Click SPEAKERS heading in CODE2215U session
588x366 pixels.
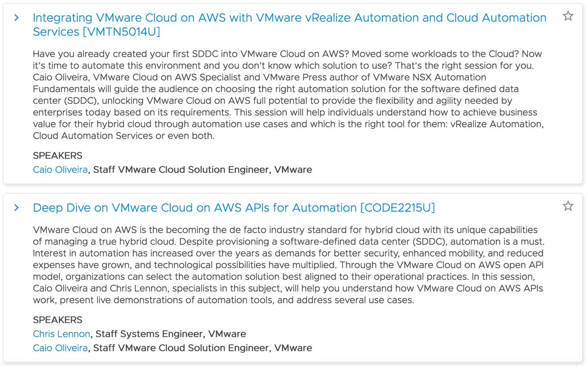click(57, 319)
